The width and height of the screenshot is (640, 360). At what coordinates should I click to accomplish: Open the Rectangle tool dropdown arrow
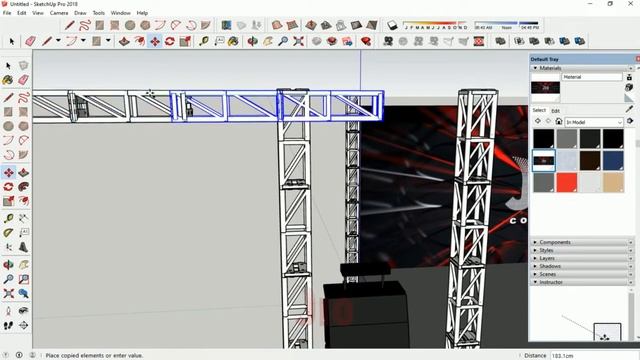pyautogui.click(x=108, y=41)
